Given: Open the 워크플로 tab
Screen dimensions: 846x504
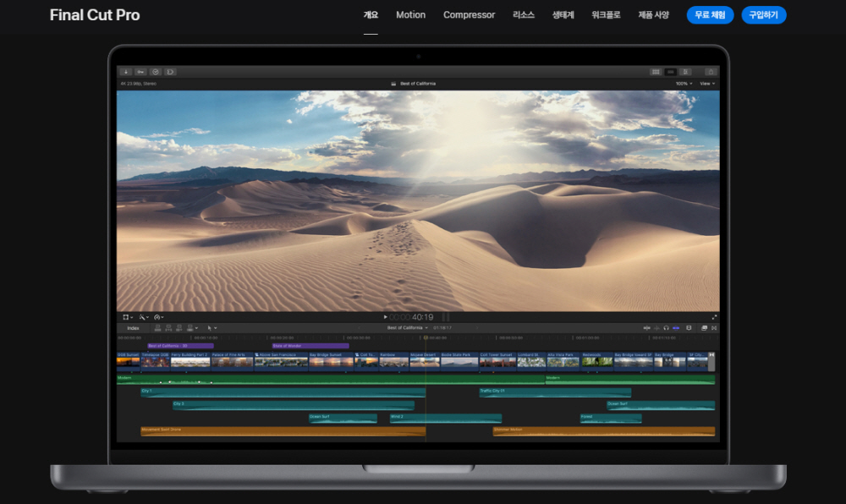Looking at the screenshot, I should [x=606, y=15].
